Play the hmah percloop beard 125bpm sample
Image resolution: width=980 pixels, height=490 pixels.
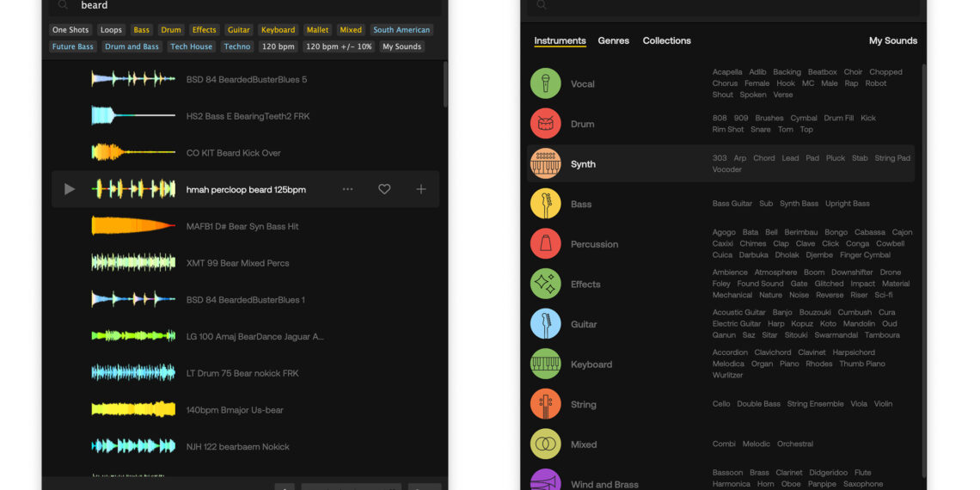click(70, 189)
